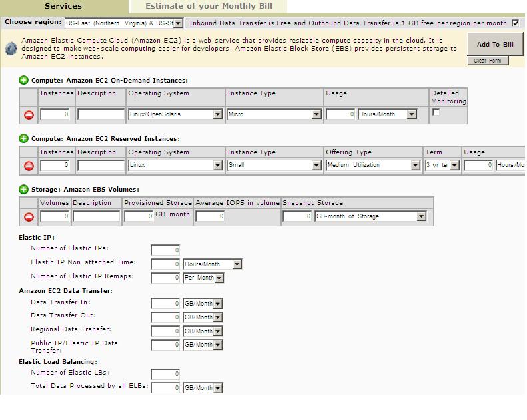Viewport: 527px width, 420px height.
Task: Click the EC2 gear icon beside the description
Action: [x=11, y=49]
